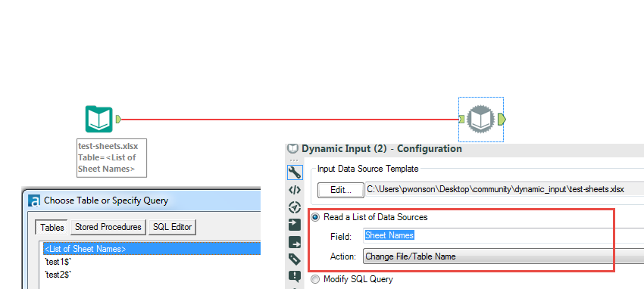This screenshot has width=644, height=289.
Task: Select the 'Read a List of Data Sources' radio
Action: tap(315, 217)
